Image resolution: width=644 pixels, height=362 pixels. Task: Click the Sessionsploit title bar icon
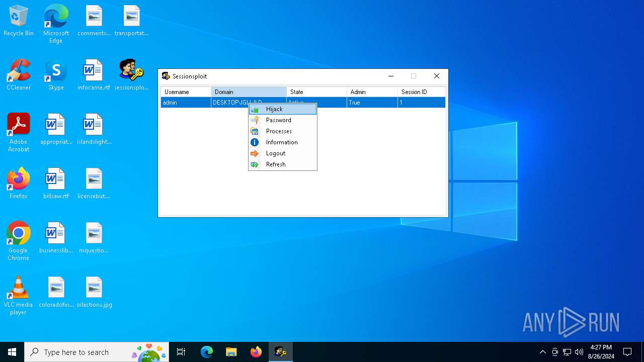[x=166, y=76]
